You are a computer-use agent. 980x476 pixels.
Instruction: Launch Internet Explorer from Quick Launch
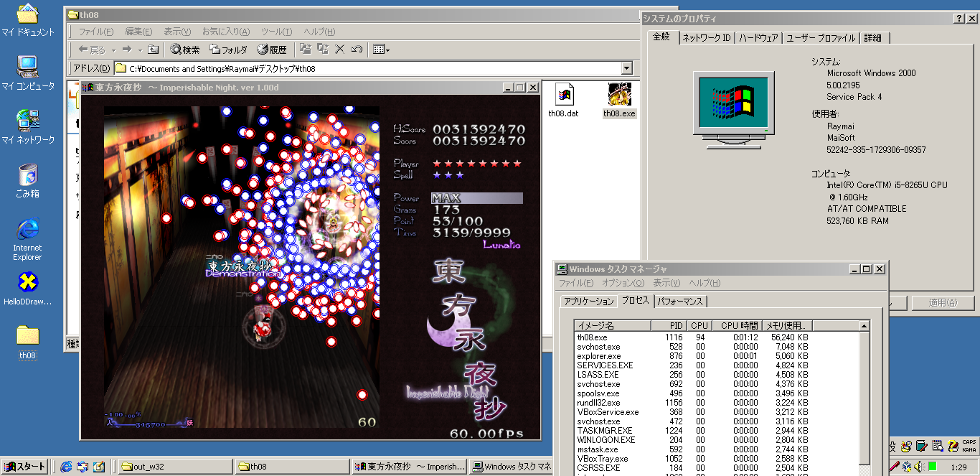pyautogui.click(x=66, y=467)
